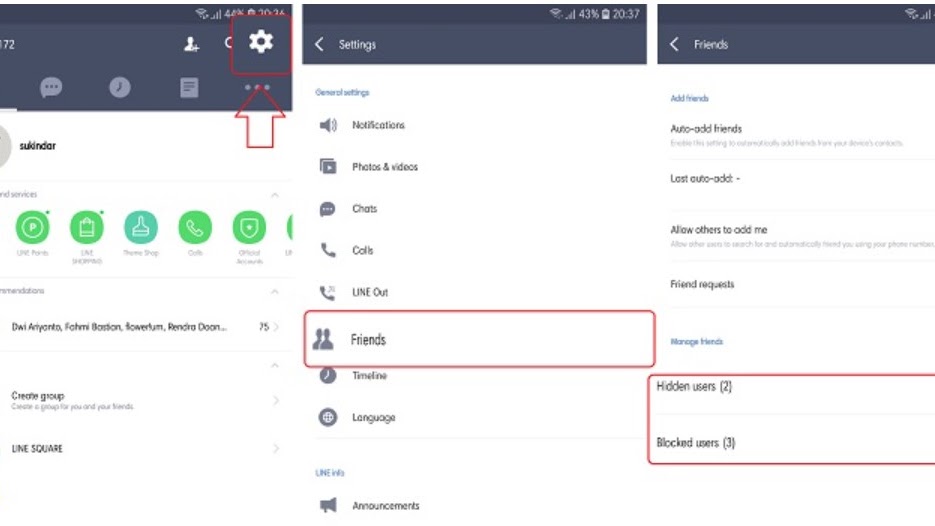Open chevron beside LINE SQUARE
The image size is (935, 526).
pos(276,448)
